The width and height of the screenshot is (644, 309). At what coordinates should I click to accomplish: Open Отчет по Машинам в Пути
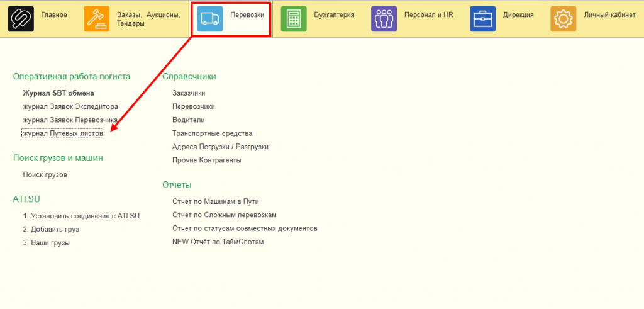pos(216,201)
